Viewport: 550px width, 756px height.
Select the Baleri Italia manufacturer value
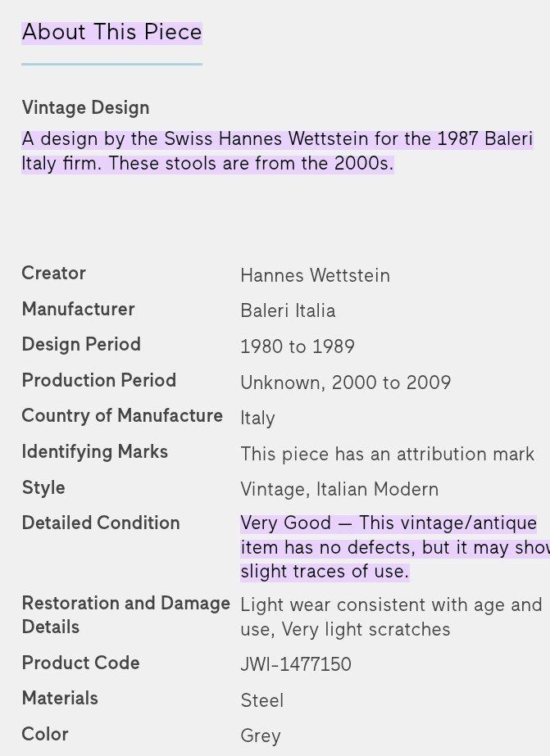(288, 311)
